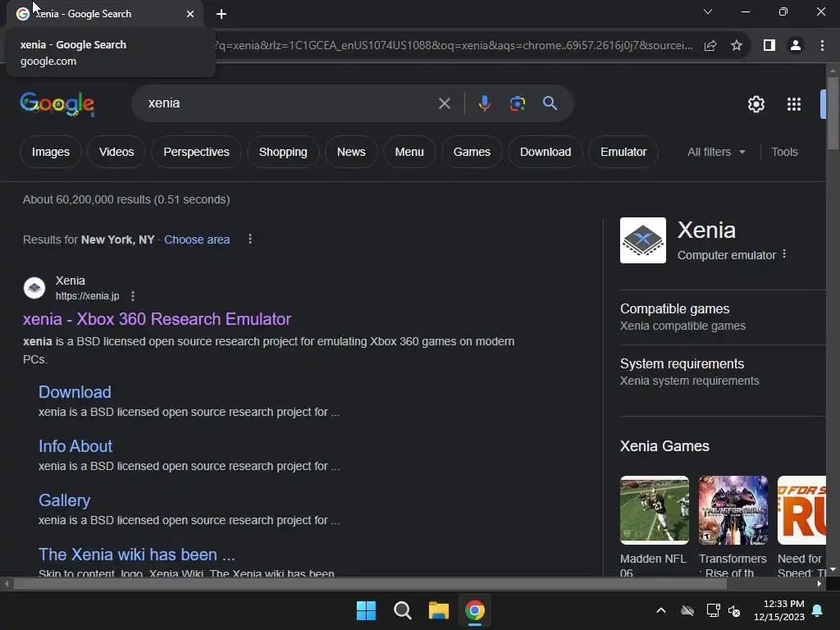Go to Google home via logo
The image size is (840, 630).
[x=57, y=104]
